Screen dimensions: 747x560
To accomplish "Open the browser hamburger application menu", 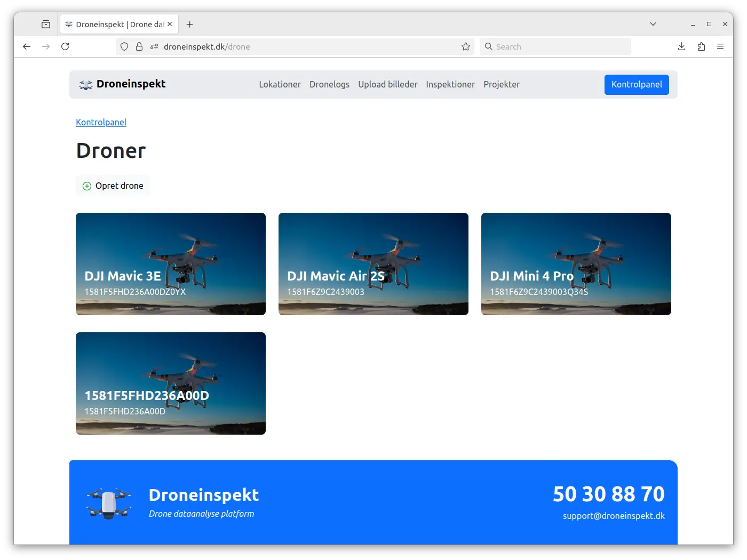I will point(720,46).
